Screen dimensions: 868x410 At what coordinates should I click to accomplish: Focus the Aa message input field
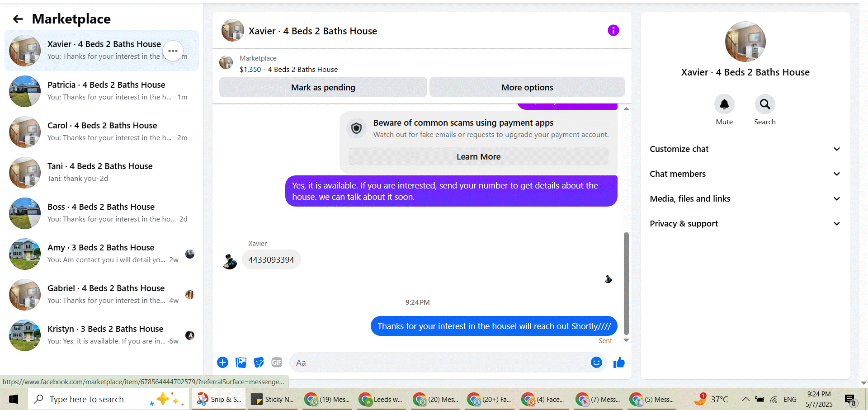[x=441, y=363]
